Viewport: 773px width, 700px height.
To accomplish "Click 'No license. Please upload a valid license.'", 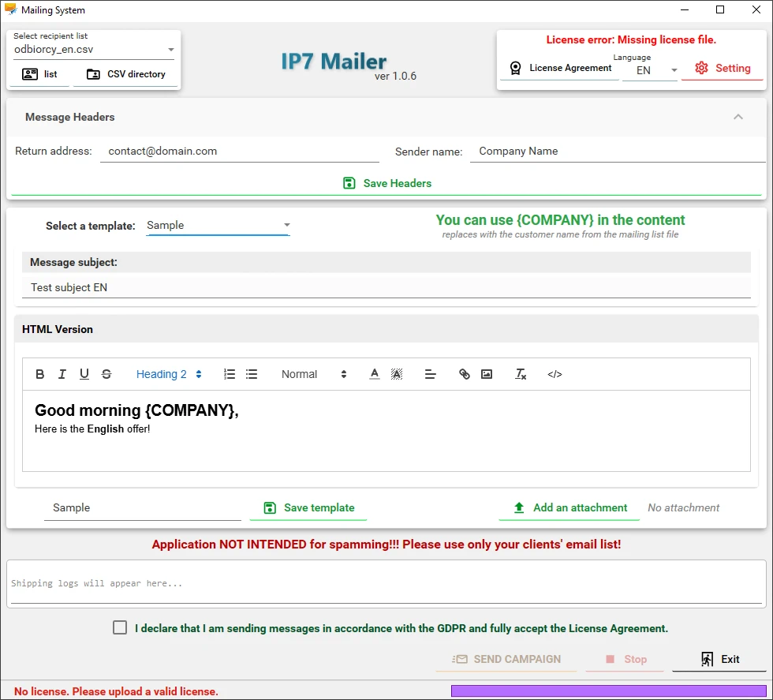I will pos(116,691).
